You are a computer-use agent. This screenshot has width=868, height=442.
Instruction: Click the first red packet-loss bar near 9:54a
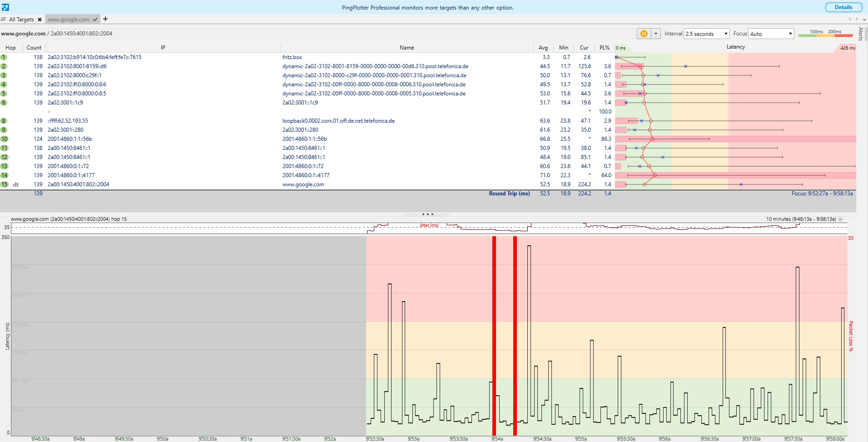[494, 336]
